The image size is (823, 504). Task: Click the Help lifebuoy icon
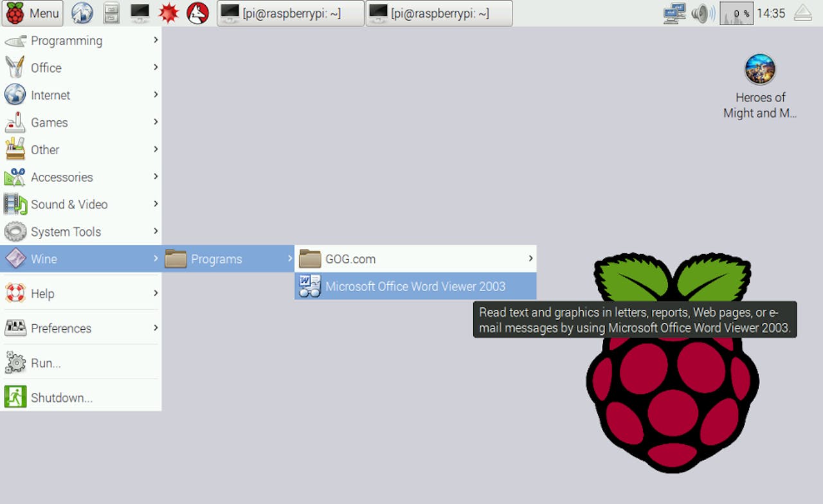(x=15, y=294)
